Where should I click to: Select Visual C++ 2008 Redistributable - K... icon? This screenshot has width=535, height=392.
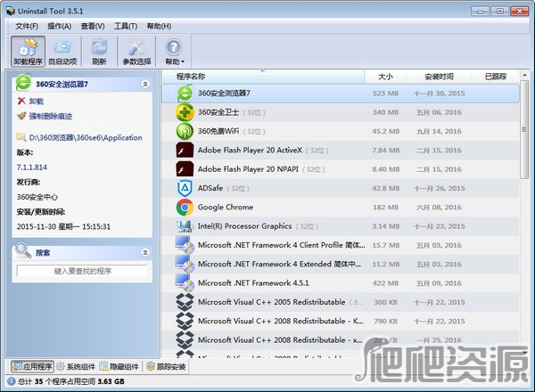pyautogui.click(x=185, y=321)
